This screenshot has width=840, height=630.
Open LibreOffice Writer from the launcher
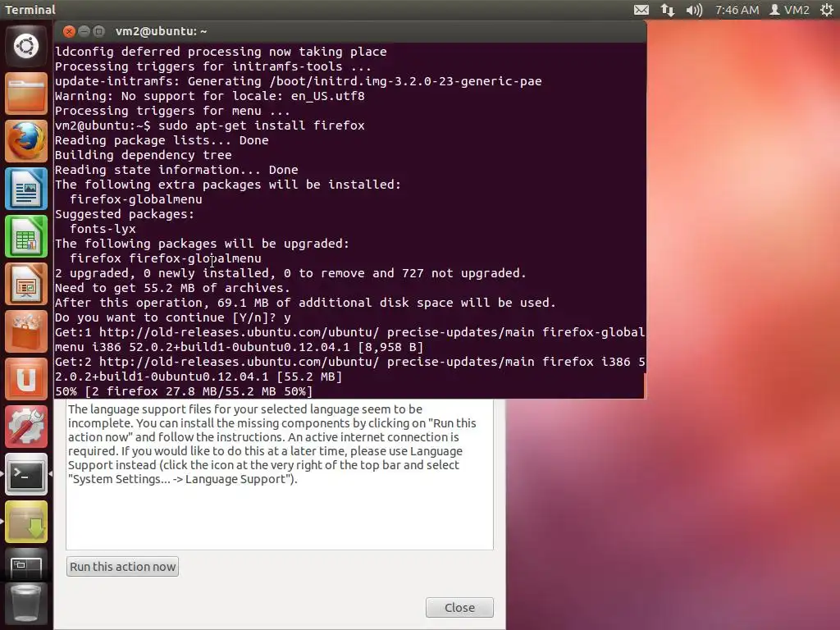coord(26,189)
